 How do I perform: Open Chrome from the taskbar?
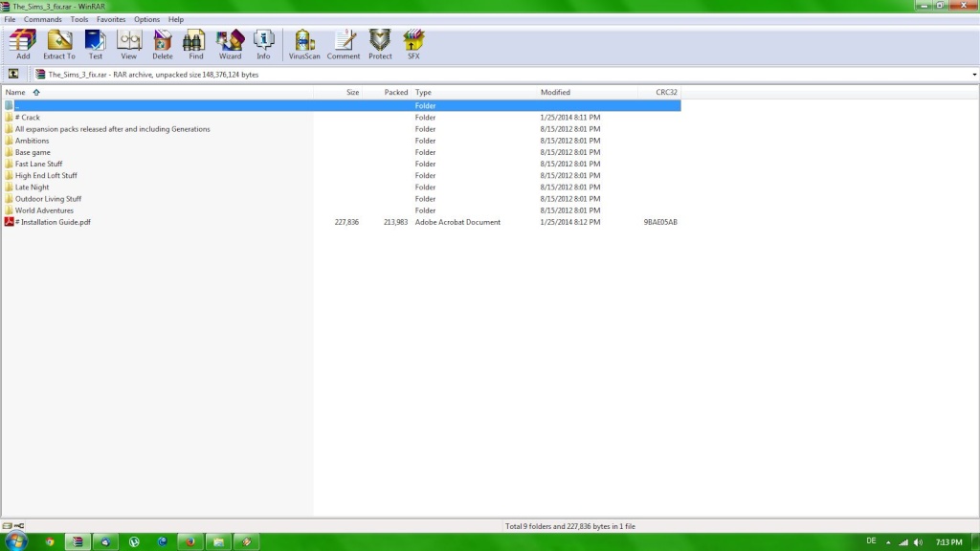[50, 541]
